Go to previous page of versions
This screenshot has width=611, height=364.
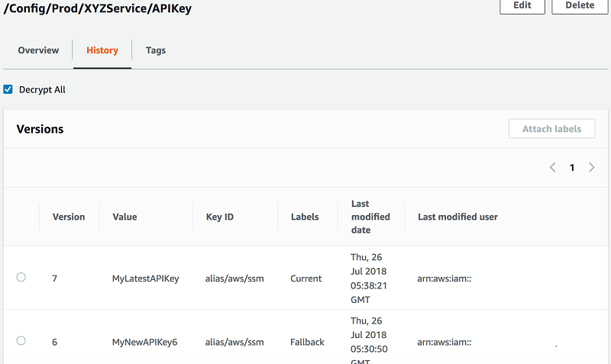553,168
